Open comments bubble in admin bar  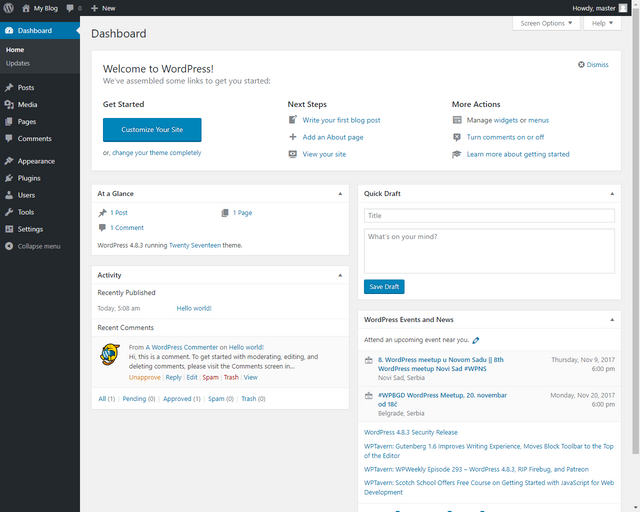[70, 8]
